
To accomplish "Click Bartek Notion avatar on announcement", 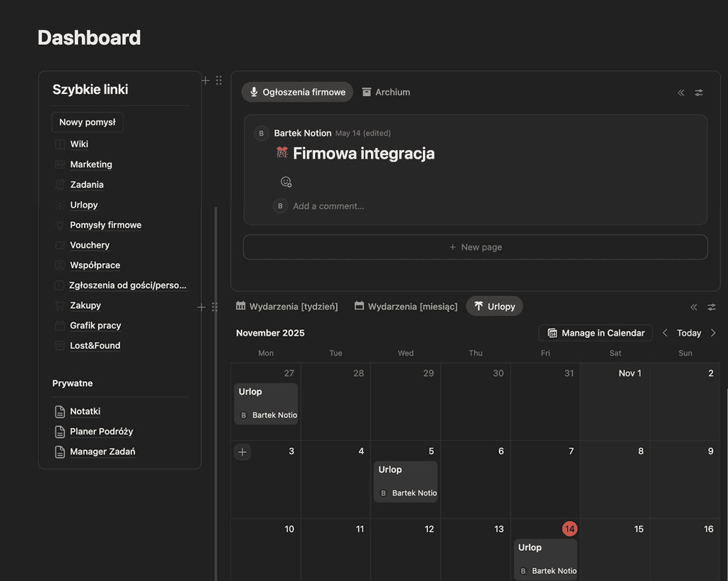I will tap(262, 133).
